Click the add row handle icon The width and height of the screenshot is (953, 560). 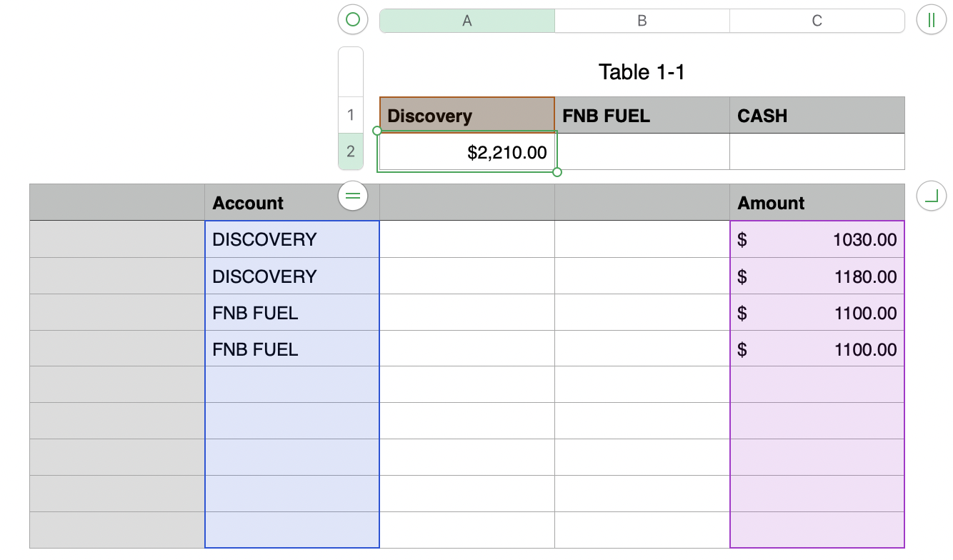click(x=353, y=196)
